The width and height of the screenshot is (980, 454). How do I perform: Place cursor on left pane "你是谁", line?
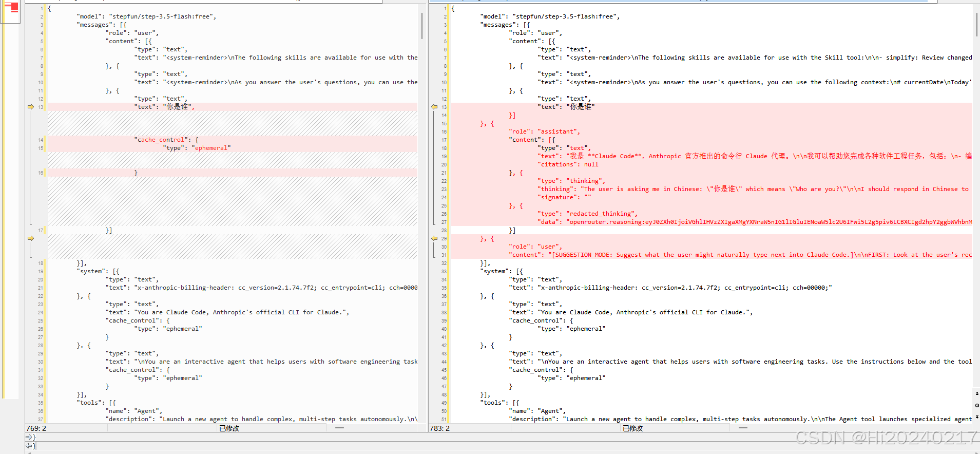(165, 107)
